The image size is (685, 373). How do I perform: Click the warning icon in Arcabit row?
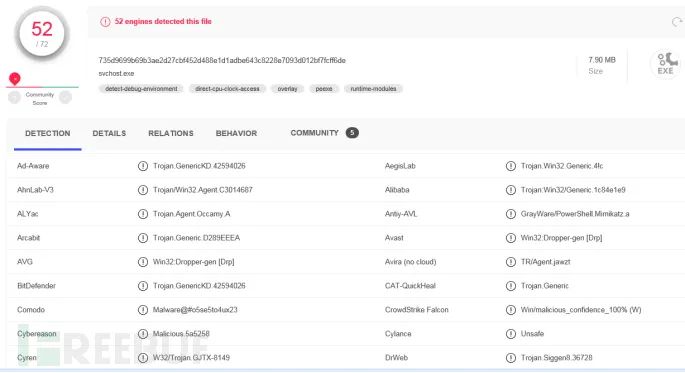click(143, 238)
